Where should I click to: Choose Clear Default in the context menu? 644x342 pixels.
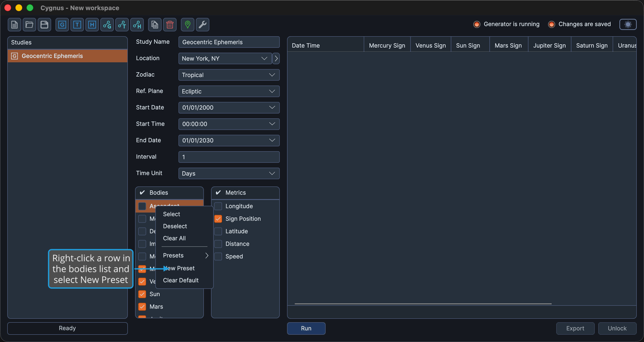point(184,280)
